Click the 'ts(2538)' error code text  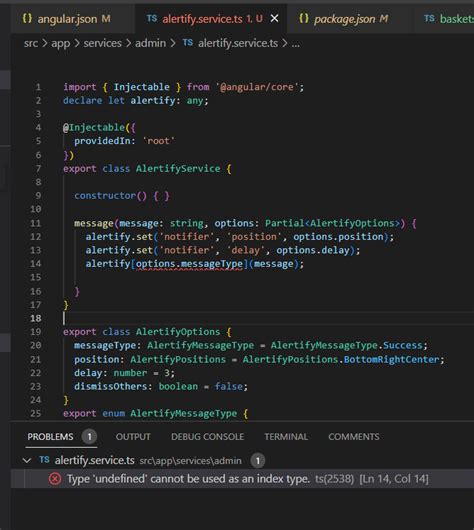pyautogui.click(x=334, y=479)
